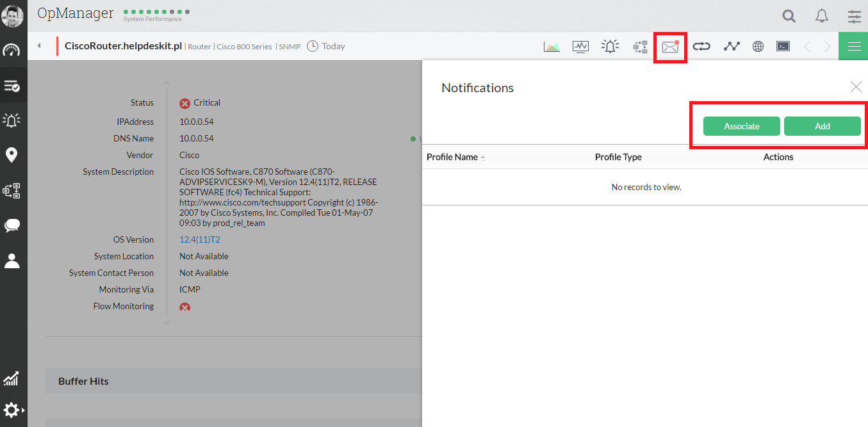Click the back arrow beside device name
868x427 pixels.
coord(39,46)
